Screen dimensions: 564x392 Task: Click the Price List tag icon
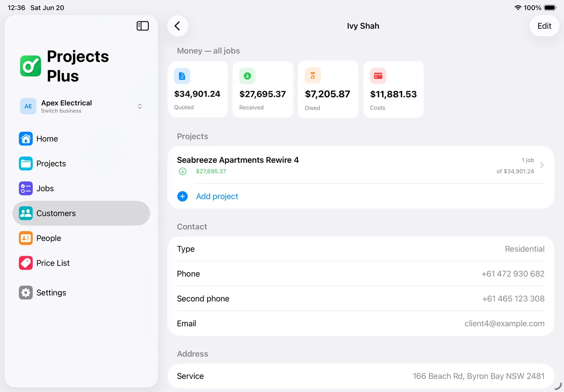click(x=25, y=263)
